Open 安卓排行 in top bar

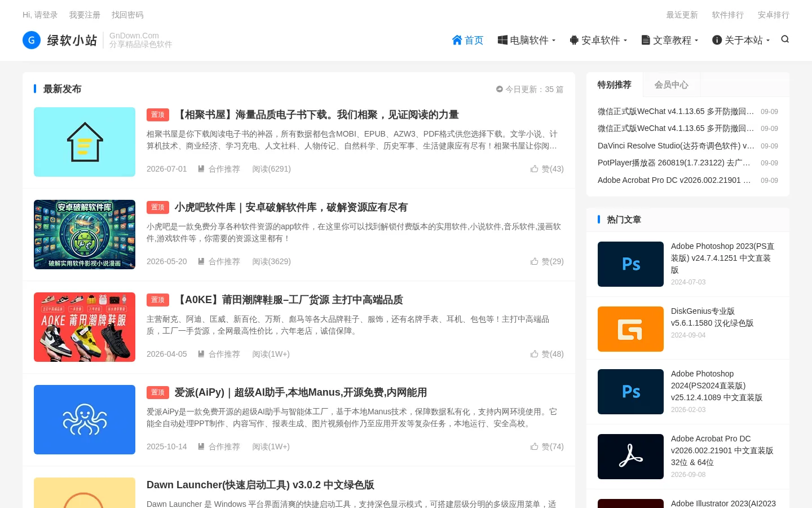tap(773, 15)
